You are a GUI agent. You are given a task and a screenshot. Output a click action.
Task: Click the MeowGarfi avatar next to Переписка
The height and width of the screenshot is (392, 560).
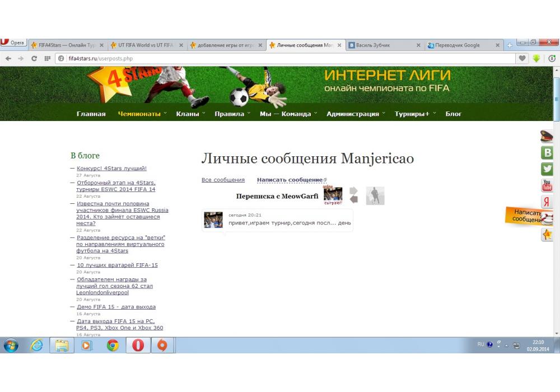(x=333, y=194)
